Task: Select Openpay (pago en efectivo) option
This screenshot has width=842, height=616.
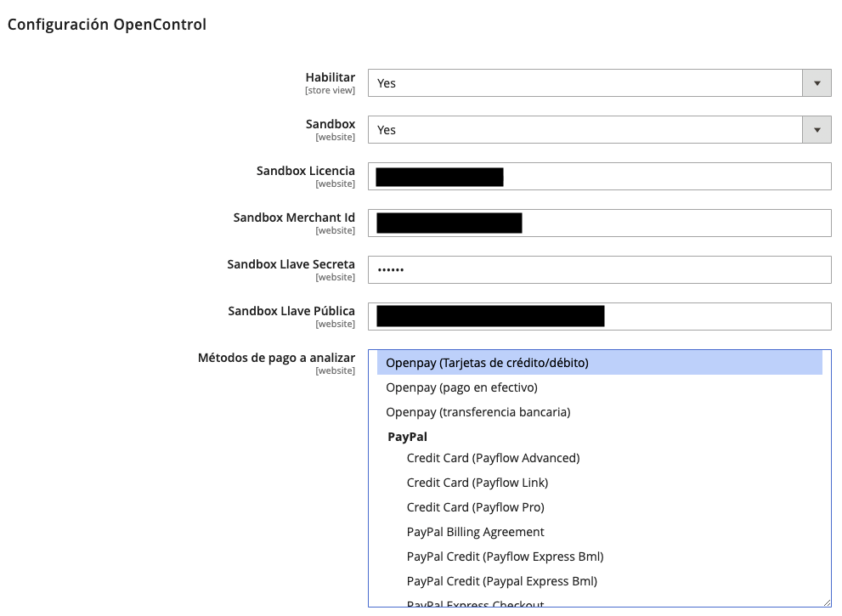Action: 599,387
